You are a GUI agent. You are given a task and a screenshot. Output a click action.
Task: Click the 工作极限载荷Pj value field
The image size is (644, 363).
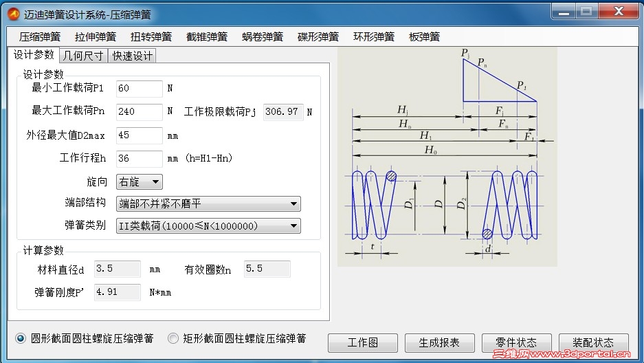pyautogui.click(x=283, y=111)
